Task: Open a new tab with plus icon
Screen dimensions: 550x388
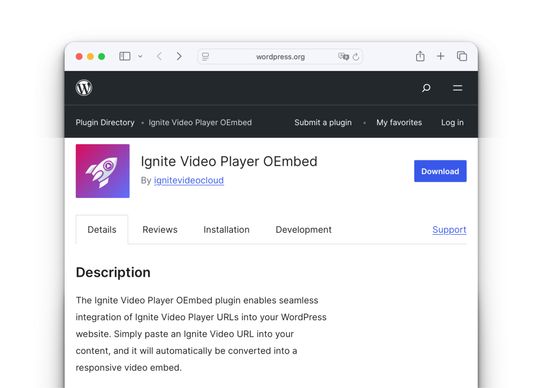Action: pyautogui.click(x=441, y=56)
